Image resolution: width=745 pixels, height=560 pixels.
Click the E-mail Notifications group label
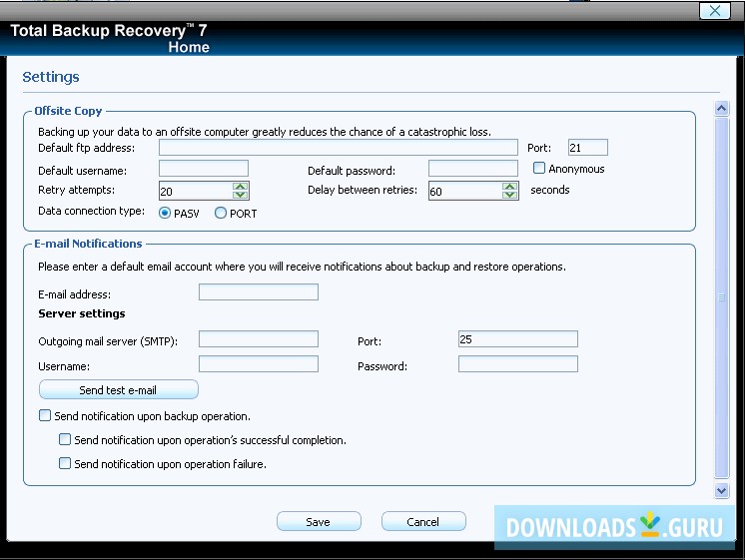[x=88, y=244]
